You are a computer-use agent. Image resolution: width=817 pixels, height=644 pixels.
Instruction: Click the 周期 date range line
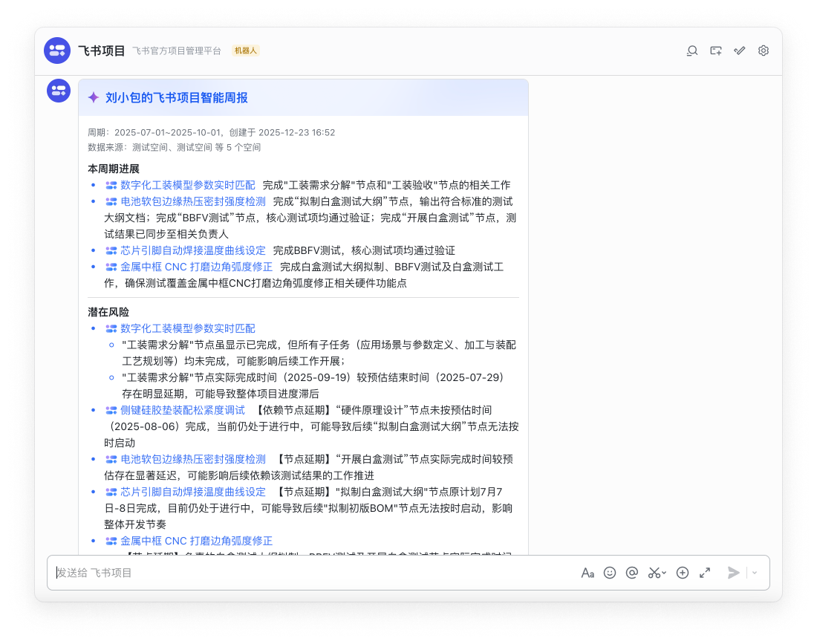[x=211, y=132]
